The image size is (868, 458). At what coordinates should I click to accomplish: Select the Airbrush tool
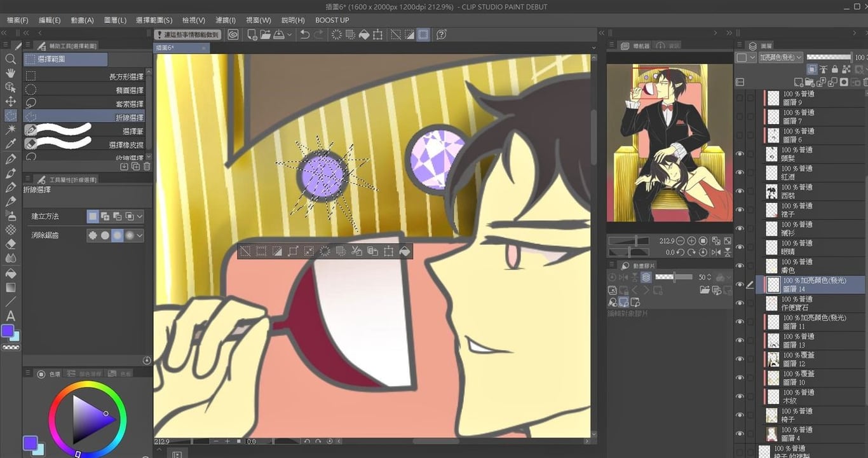[10, 215]
